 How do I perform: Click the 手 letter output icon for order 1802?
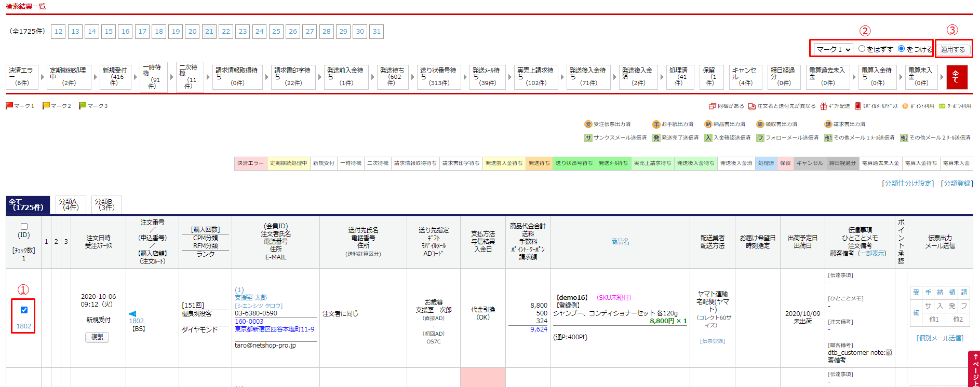pos(928,292)
